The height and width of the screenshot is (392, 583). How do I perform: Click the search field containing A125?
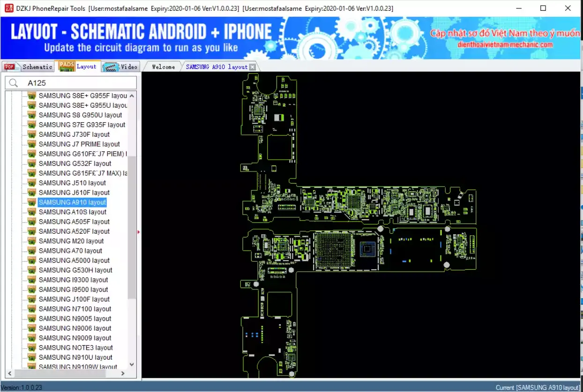[71, 83]
